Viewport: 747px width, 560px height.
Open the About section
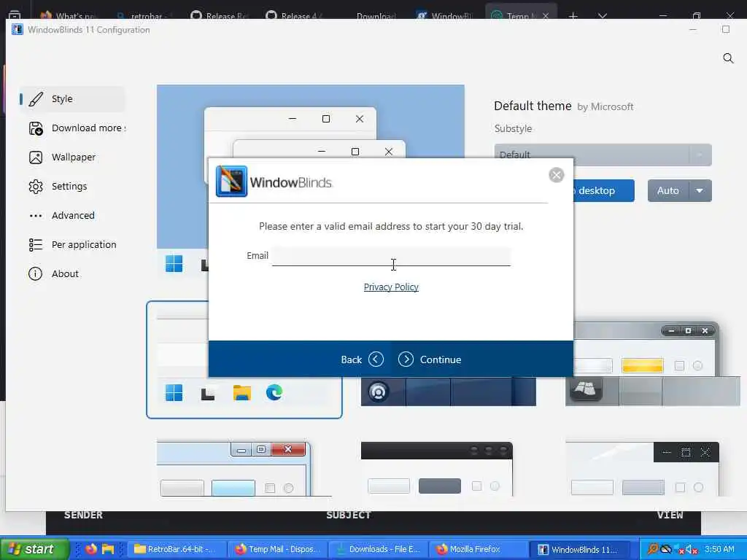tap(71, 273)
